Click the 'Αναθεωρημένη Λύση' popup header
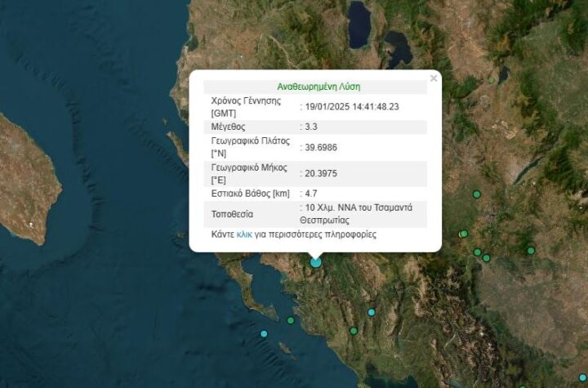This screenshot has width=588, height=388. [318, 87]
